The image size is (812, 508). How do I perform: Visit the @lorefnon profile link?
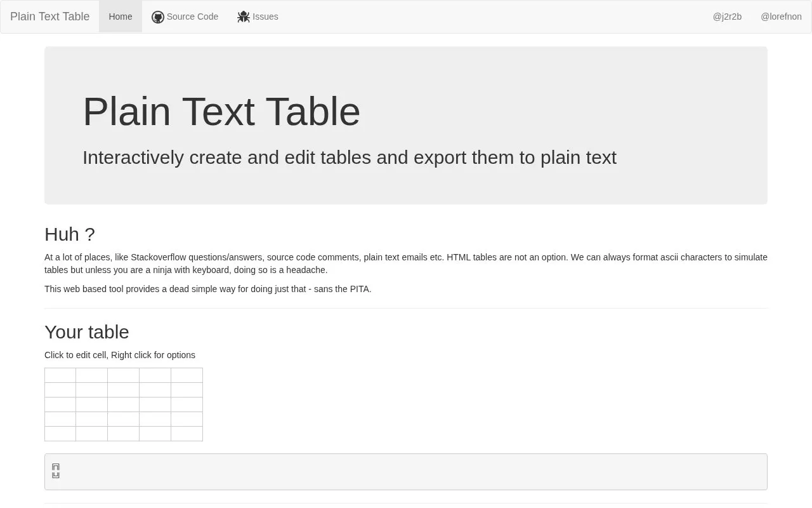tap(781, 17)
